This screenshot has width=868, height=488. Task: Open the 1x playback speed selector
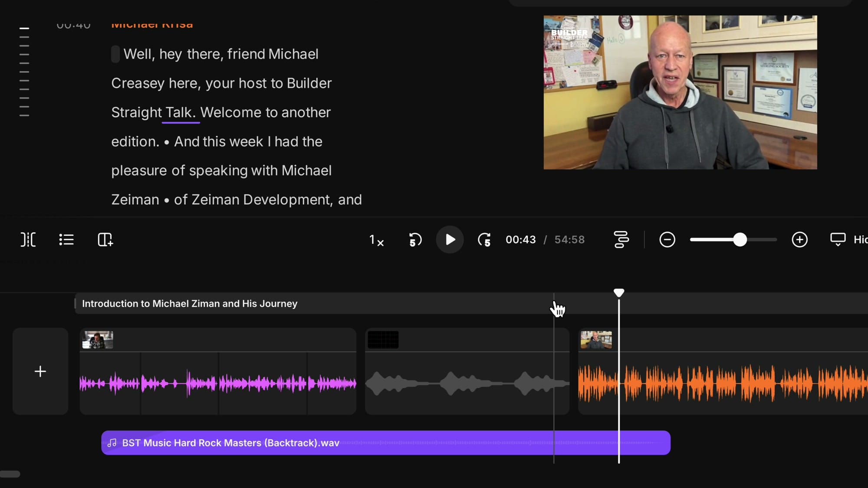click(x=376, y=239)
